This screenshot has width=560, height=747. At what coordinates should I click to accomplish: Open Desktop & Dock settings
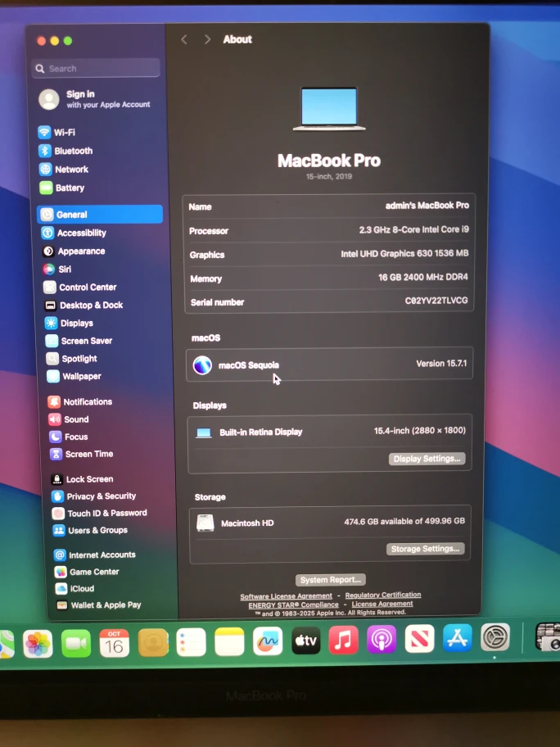tap(84, 306)
